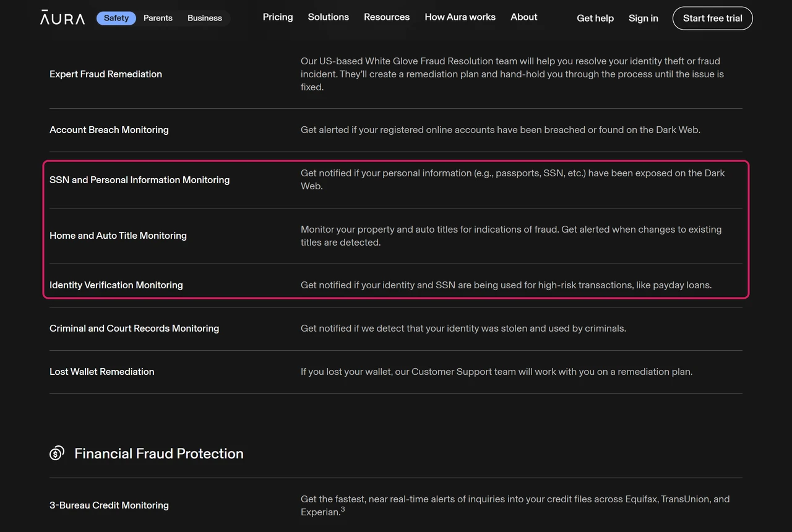Open the Pricing menu item
Screen dimensions: 792x532
click(278, 17)
